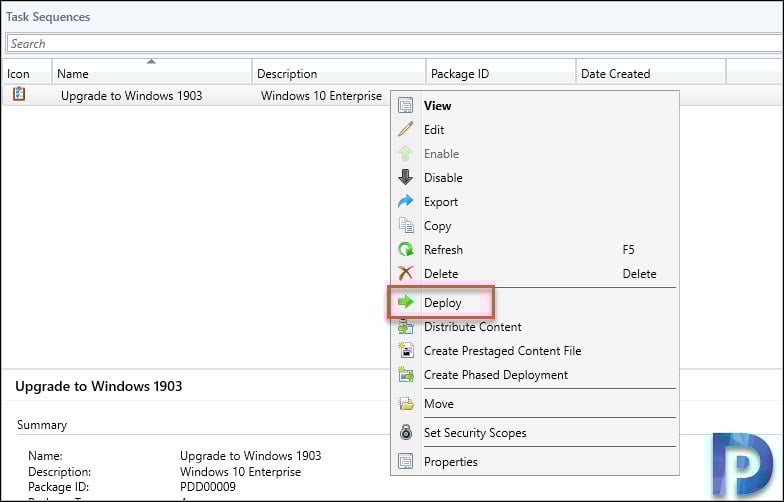Open Properties from the context menu

coord(534,462)
